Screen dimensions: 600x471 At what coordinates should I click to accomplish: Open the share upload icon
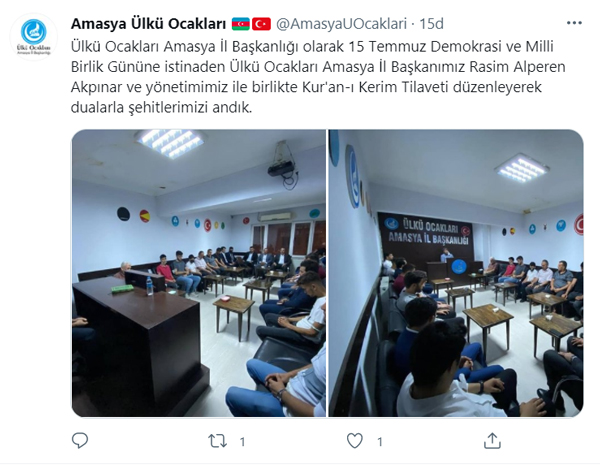pos(492,441)
